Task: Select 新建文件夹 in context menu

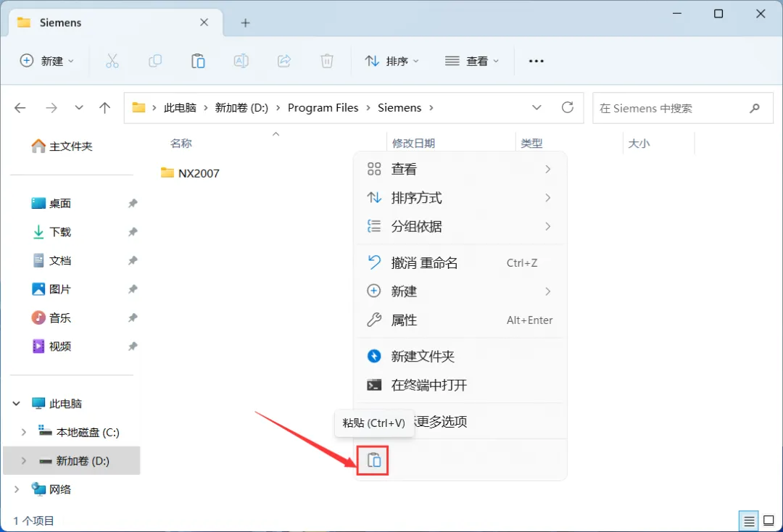Action: 460,357
